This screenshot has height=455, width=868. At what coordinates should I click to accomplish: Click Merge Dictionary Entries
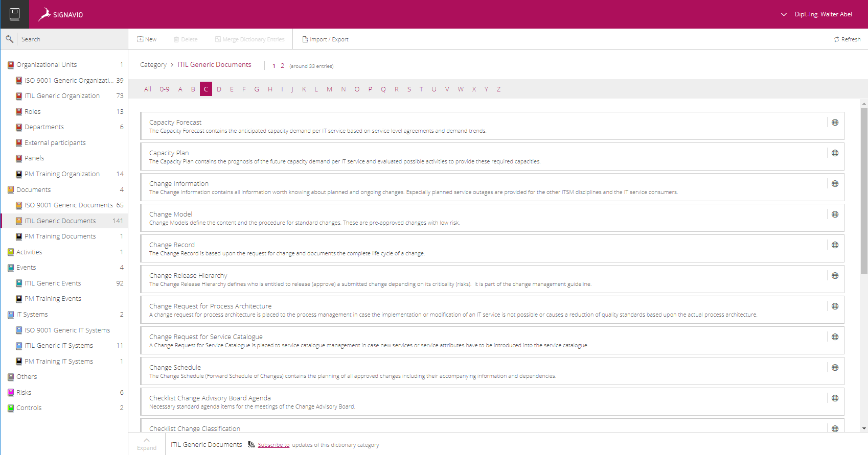pyautogui.click(x=249, y=39)
